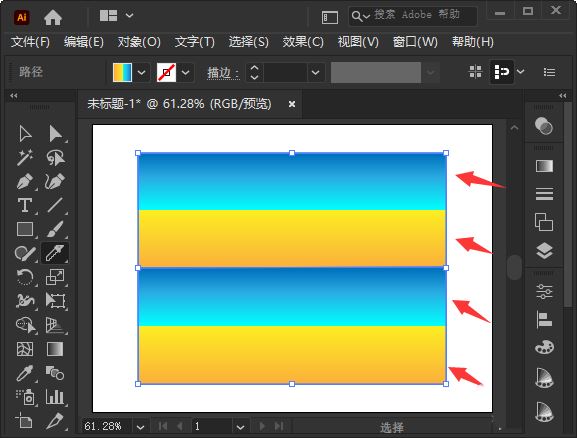
Task: Open the 对象(O) menu
Action: (139, 42)
